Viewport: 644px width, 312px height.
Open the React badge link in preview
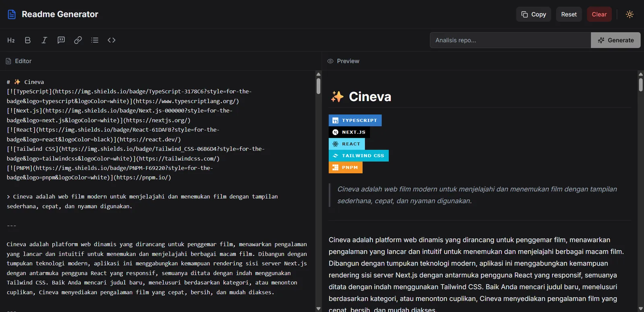tap(347, 144)
